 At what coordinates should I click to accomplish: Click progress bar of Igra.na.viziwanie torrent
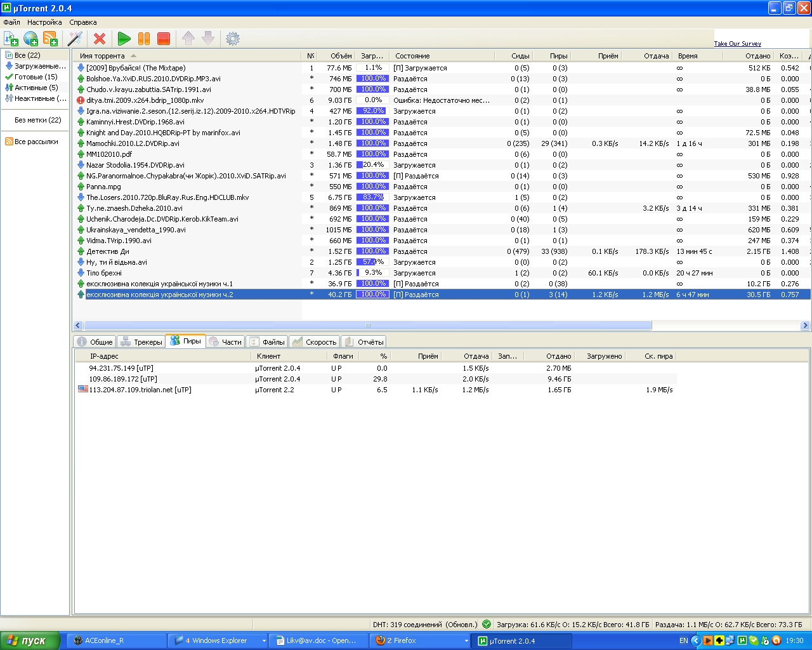pos(372,111)
